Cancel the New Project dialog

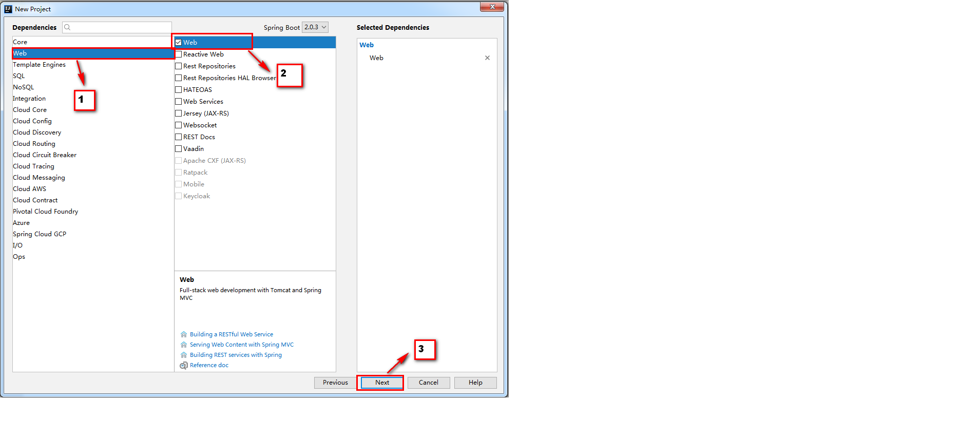coord(429,383)
